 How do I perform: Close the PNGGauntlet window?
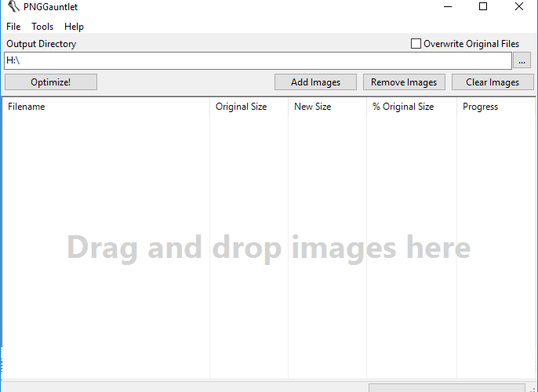519,6
